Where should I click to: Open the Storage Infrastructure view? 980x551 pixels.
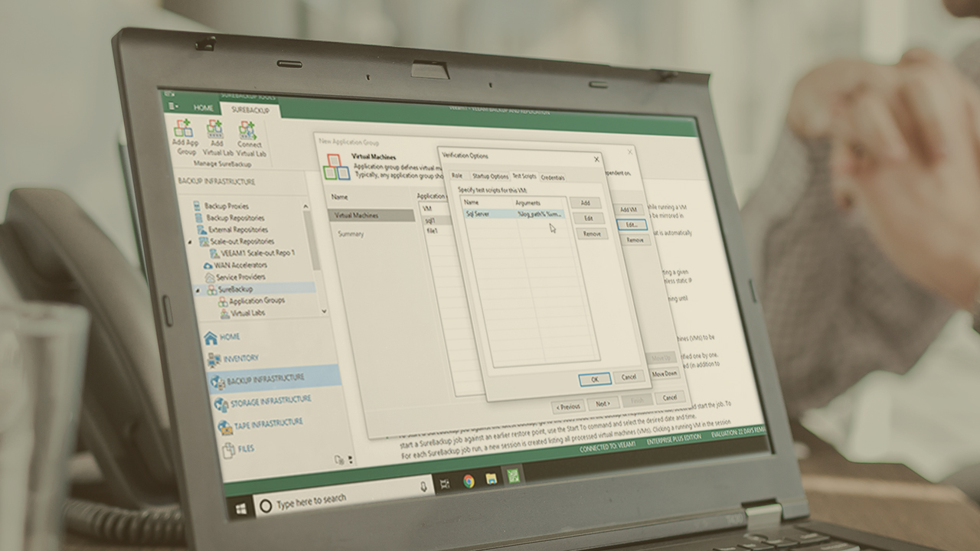point(260,400)
